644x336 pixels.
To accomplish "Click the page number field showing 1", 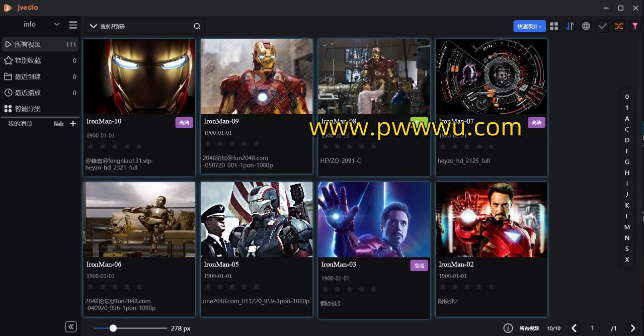I will click(x=593, y=328).
